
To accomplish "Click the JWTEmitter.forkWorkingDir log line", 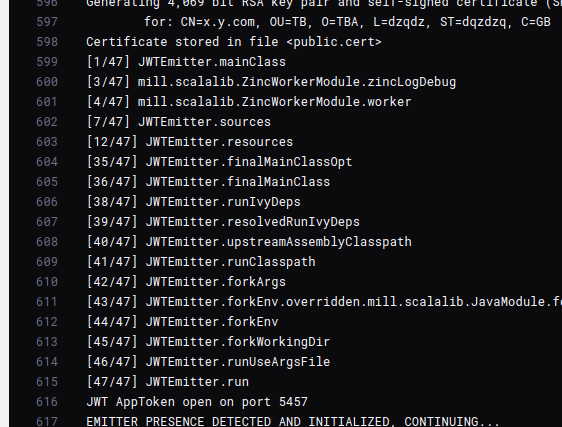I will (x=208, y=342).
